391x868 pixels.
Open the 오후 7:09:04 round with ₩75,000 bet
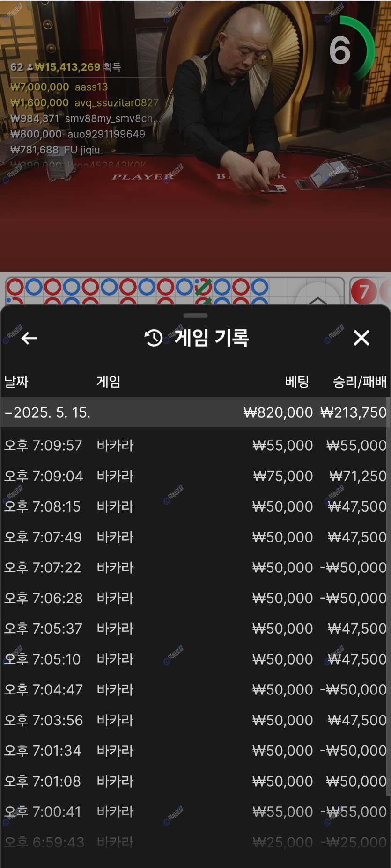pyautogui.click(x=195, y=476)
